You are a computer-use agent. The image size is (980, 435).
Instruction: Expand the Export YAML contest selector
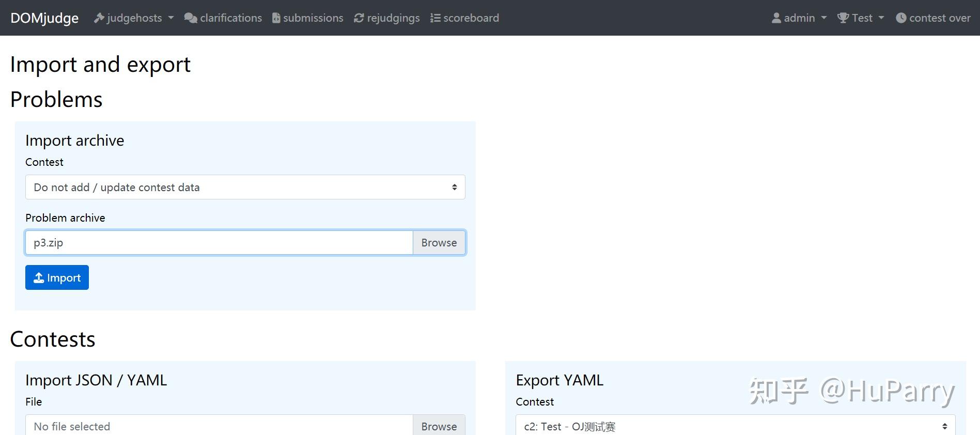click(x=735, y=426)
